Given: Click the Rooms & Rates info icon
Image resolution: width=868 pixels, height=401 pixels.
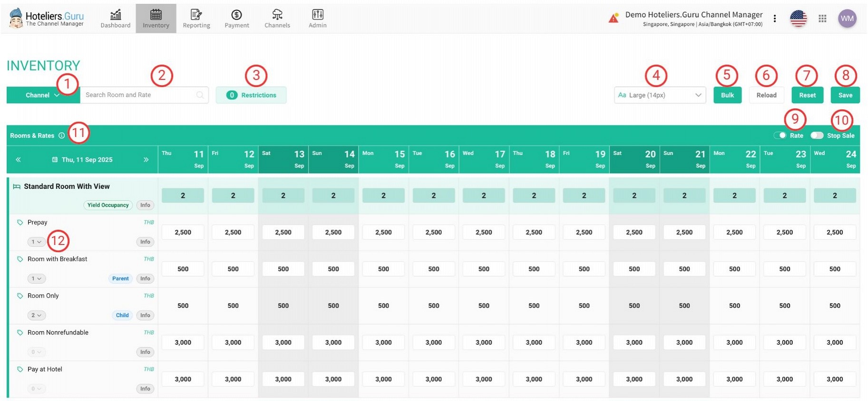Looking at the screenshot, I should (62, 136).
